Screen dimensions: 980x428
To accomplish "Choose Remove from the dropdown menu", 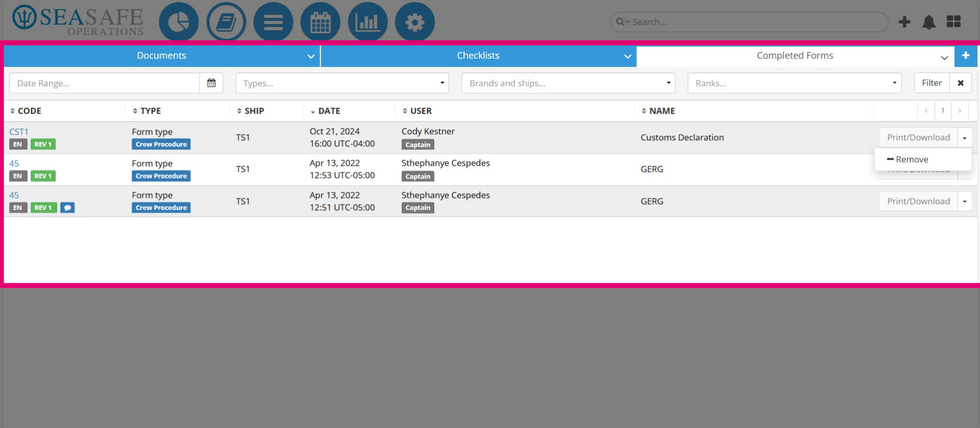I will 923,160.
